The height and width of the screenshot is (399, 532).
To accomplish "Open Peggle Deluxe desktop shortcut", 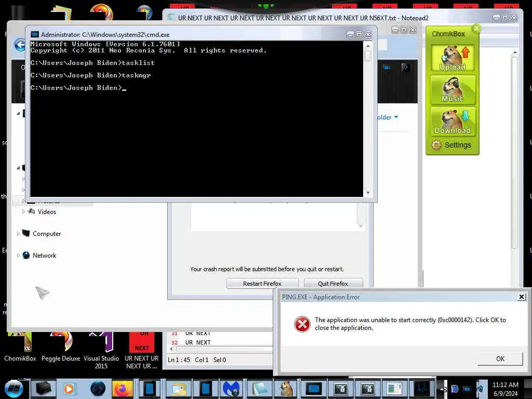I will pyautogui.click(x=61, y=347).
